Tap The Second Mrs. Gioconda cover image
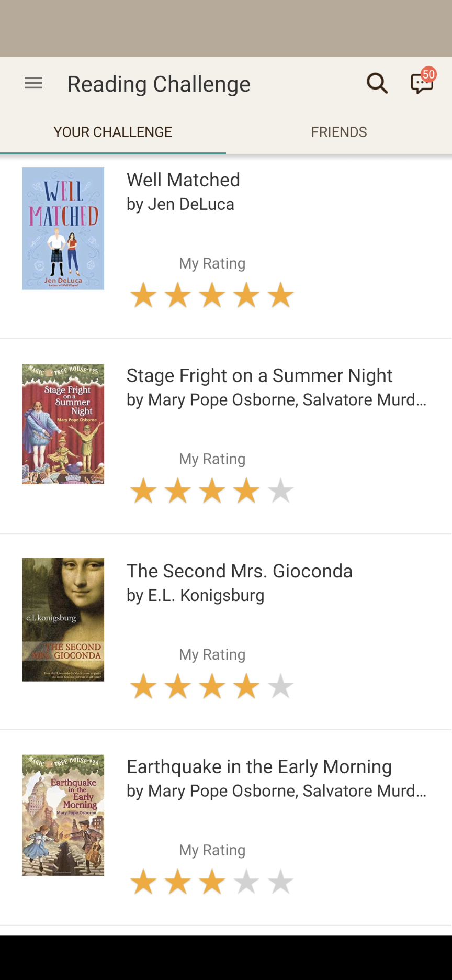 [63, 619]
